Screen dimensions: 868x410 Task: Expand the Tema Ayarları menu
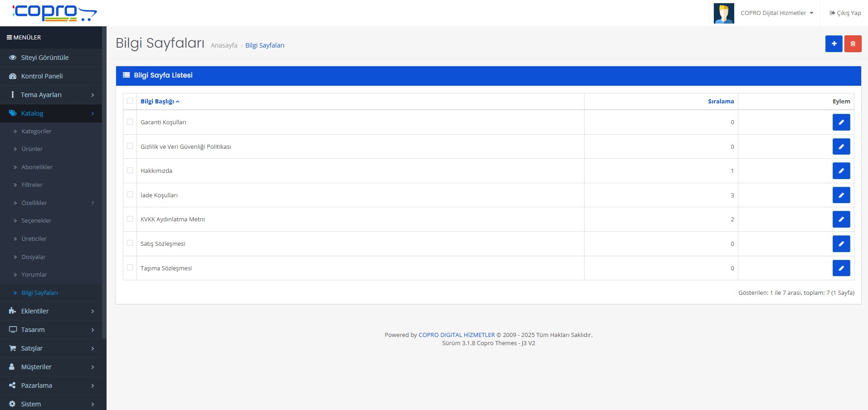[51, 95]
